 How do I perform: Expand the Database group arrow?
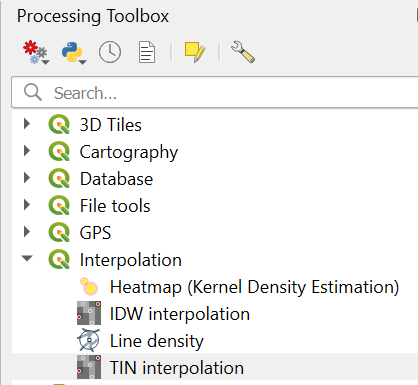pyautogui.click(x=27, y=178)
